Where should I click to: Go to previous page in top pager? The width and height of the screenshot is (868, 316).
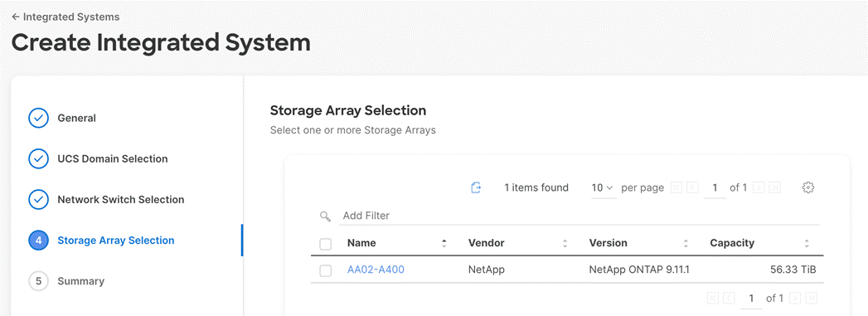[x=692, y=187]
